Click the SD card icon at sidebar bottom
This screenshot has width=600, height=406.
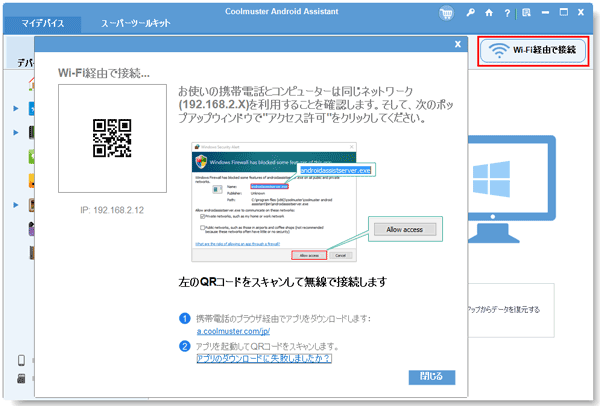pyautogui.click(x=21, y=378)
